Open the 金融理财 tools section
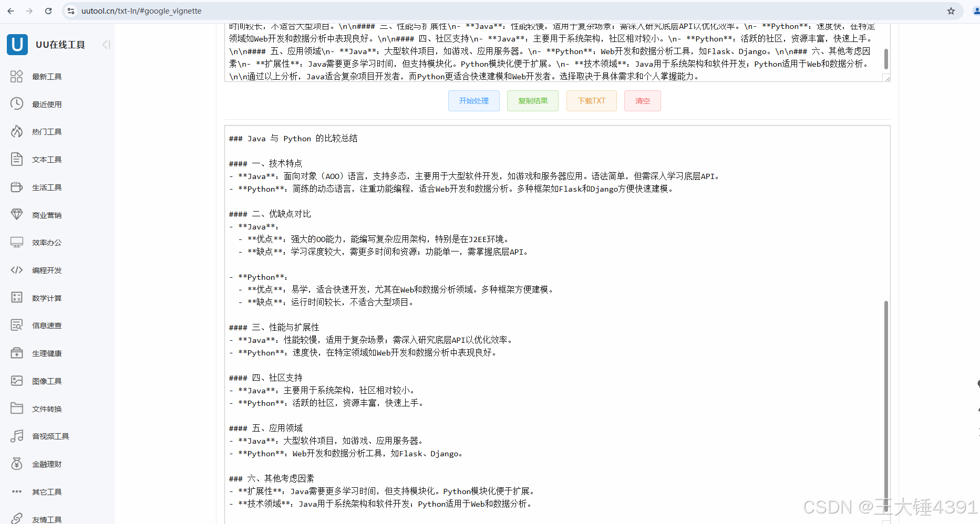The width and height of the screenshot is (980, 524). [47, 464]
